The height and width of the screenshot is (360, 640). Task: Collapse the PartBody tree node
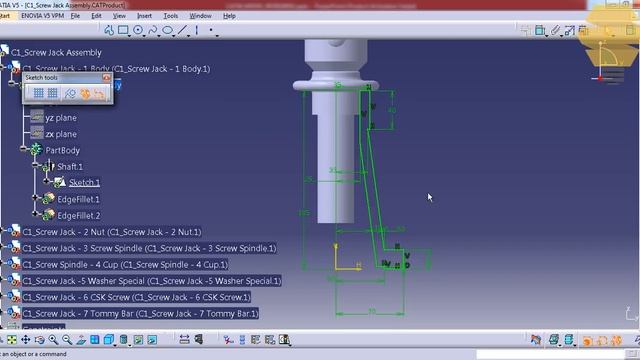(x=23, y=148)
